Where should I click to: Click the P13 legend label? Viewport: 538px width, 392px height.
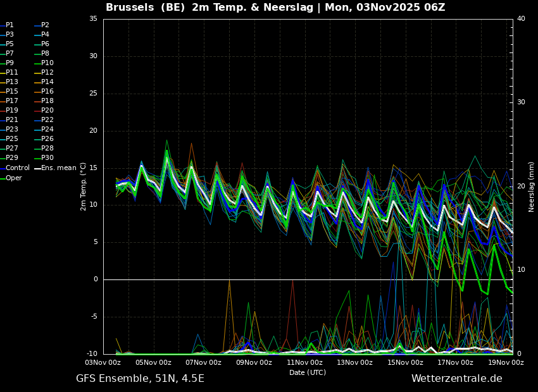(x=11, y=82)
